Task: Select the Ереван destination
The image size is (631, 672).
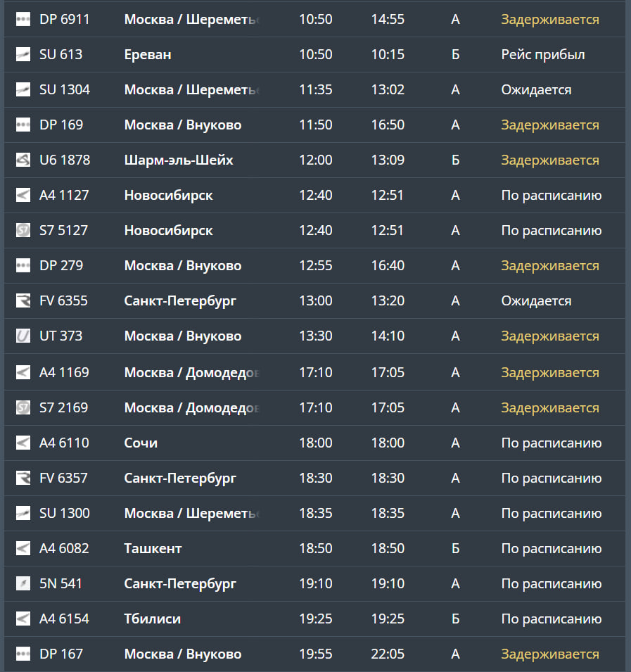Action: click(x=148, y=55)
